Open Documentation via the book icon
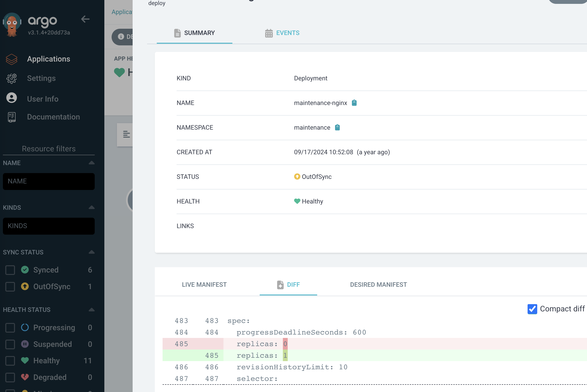Viewport: 587px width, 392px height. coord(12,117)
